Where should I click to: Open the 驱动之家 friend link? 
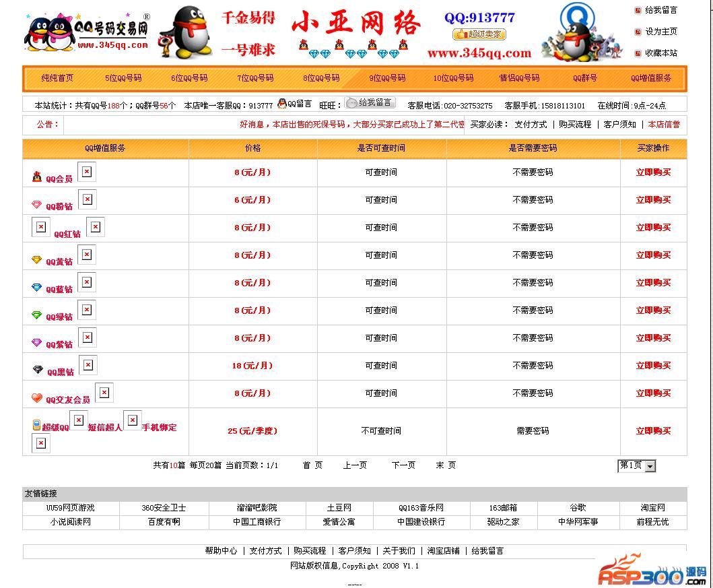point(503,522)
